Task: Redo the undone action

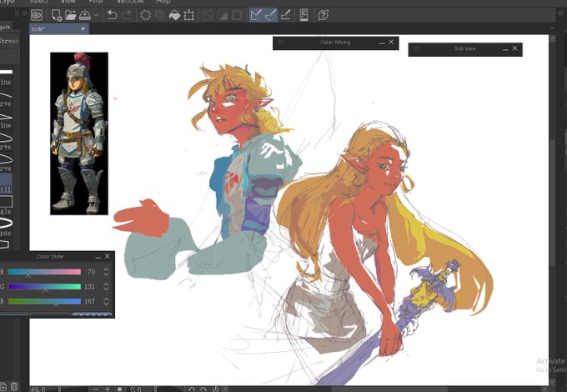Action: (127, 15)
